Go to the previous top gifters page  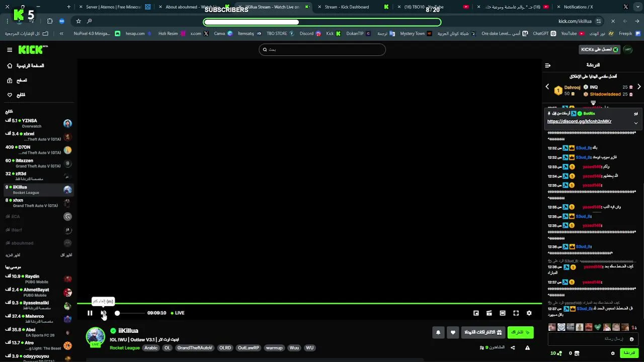click(x=547, y=87)
